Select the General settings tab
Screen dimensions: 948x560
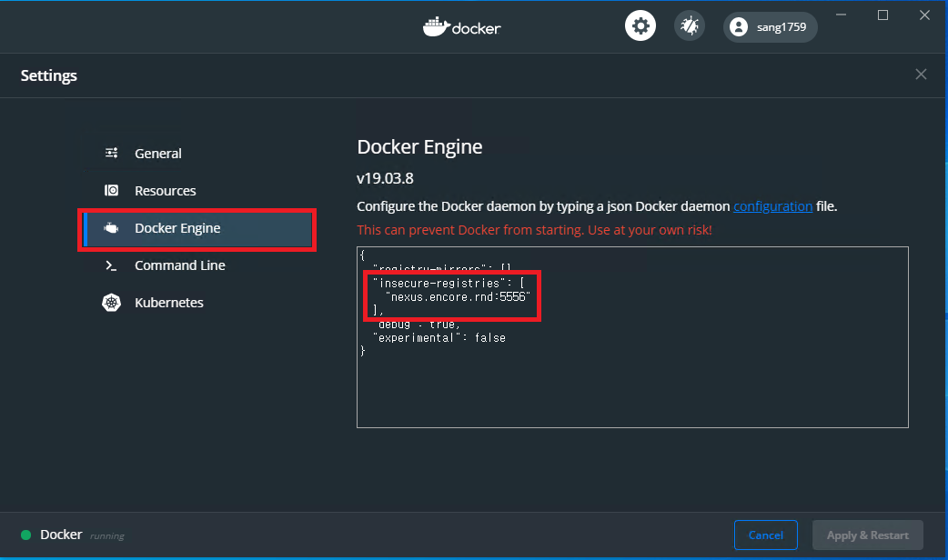pos(197,154)
